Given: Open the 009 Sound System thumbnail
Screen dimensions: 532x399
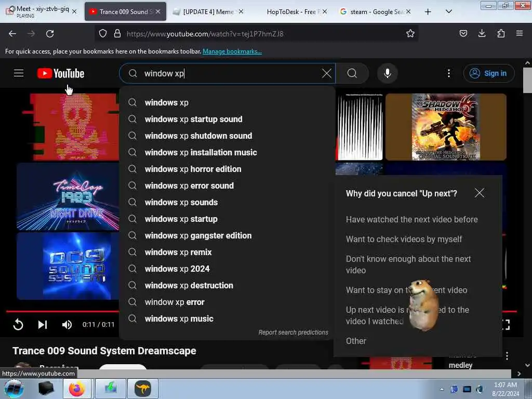Looking at the screenshot, I should pyautogui.click(x=68, y=265).
